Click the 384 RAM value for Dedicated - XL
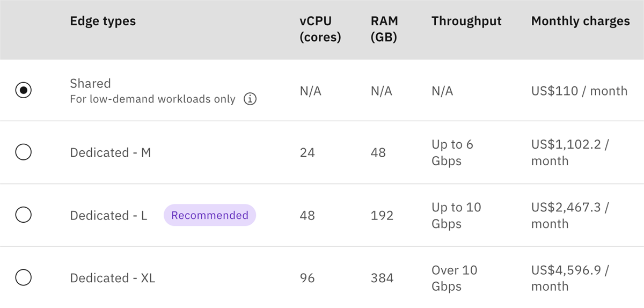The width and height of the screenshot is (644, 308). click(x=382, y=278)
